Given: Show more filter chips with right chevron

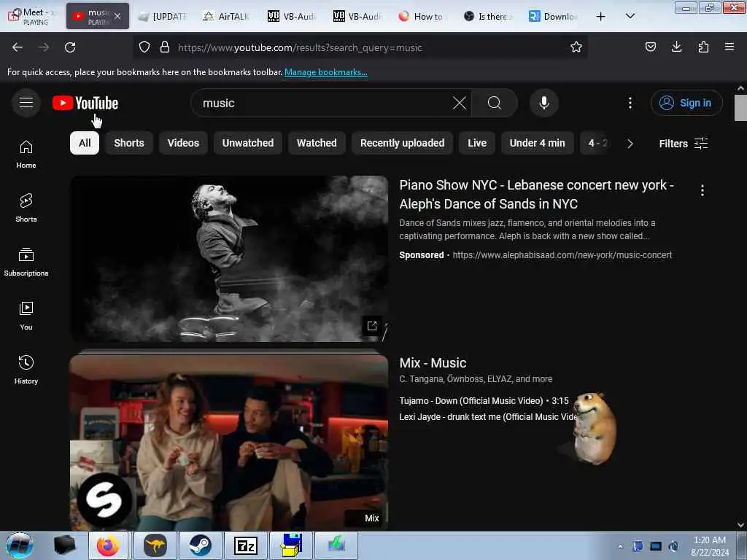Looking at the screenshot, I should point(630,144).
